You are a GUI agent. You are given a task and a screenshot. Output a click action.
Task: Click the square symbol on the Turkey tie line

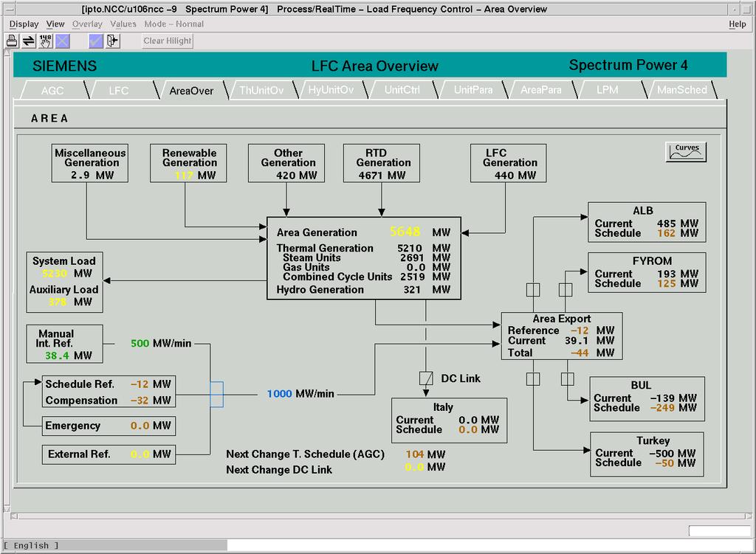(533, 379)
